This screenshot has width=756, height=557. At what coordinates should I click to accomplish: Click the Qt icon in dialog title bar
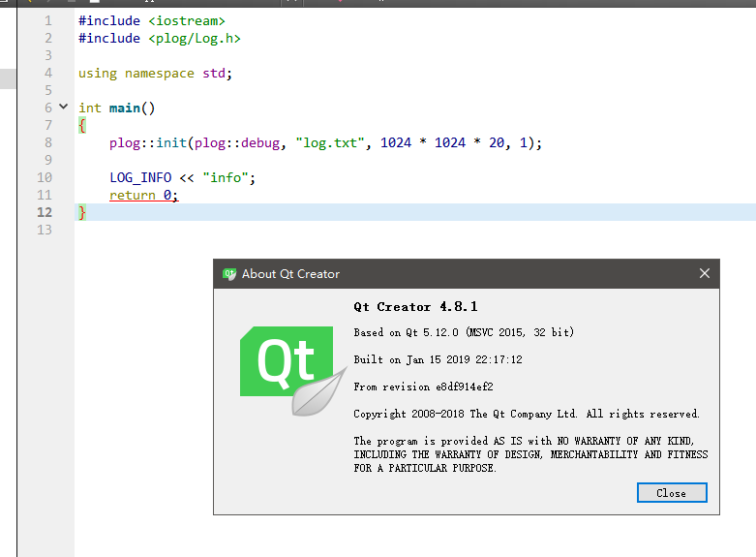(x=229, y=274)
